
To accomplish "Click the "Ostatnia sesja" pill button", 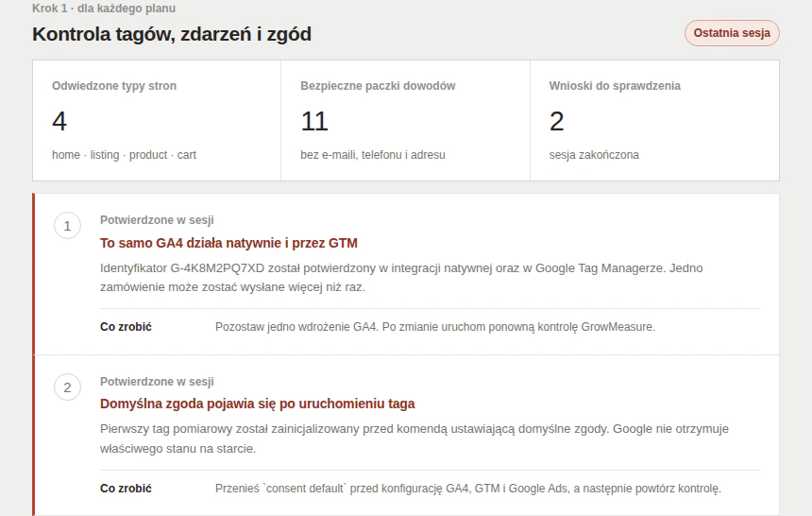I will [732, 33].
